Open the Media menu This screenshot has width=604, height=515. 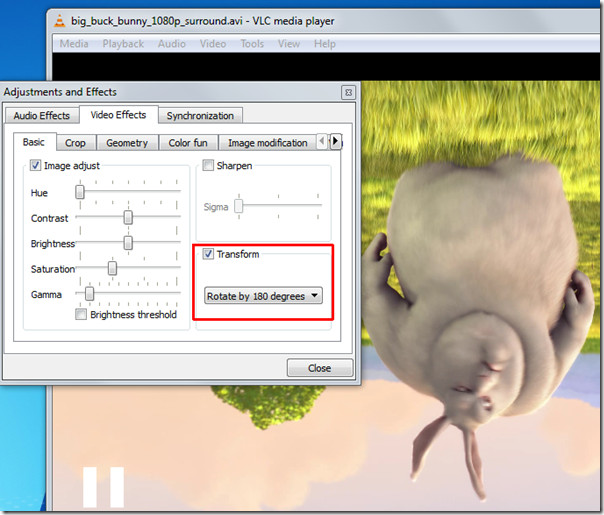(x=74, y=44)
